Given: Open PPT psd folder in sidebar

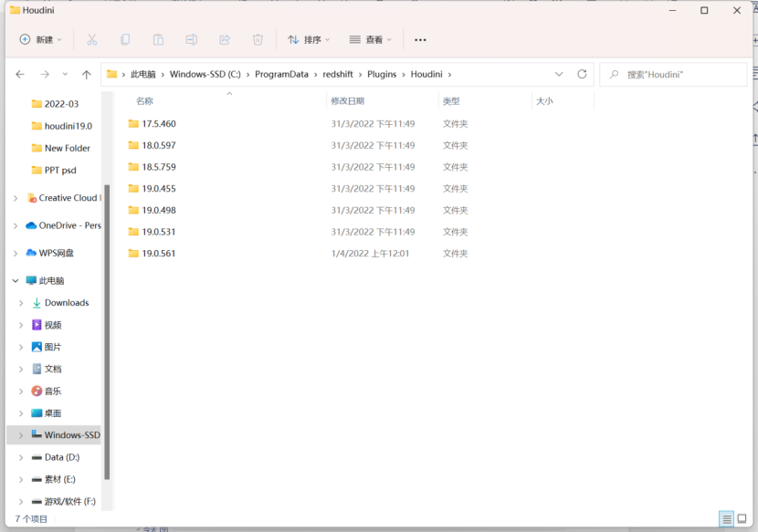Looking at the screenshot, I should click(x=54, y=170).
